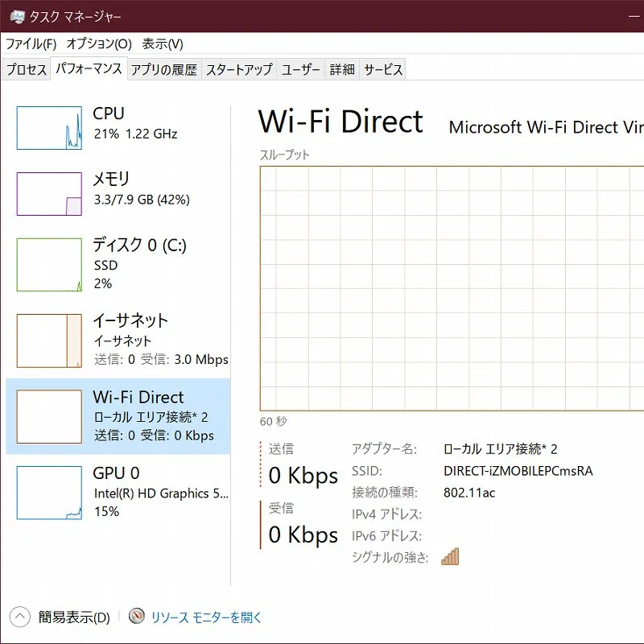The image size is (644, 644).
Task: Collapse to 簡易表示(D) with chevron button
Action: pyautogui.click(x=19, y=617)
